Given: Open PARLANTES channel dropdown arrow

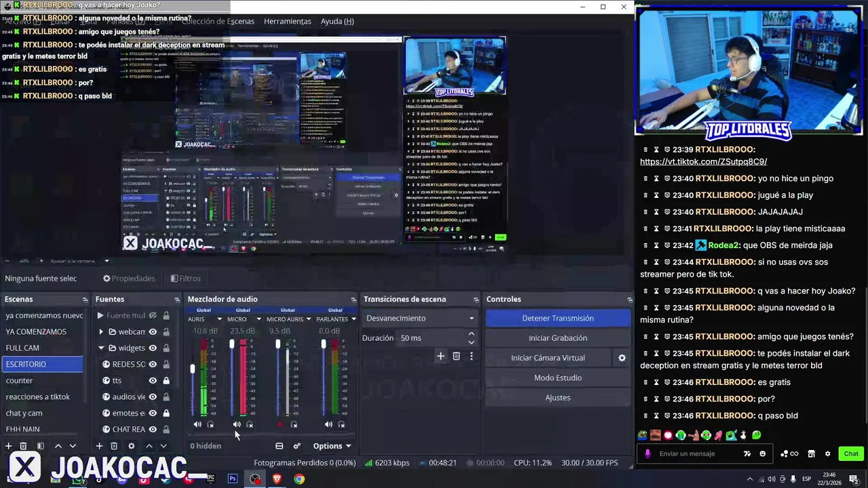Looking at the screenshot, I should 353,319.
